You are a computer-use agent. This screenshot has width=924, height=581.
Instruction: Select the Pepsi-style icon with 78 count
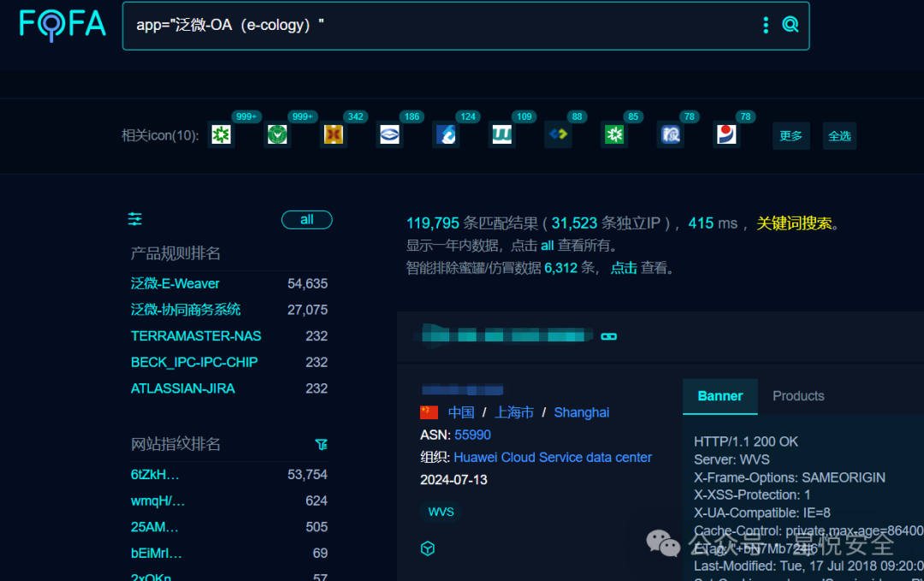tap(726, 134)
